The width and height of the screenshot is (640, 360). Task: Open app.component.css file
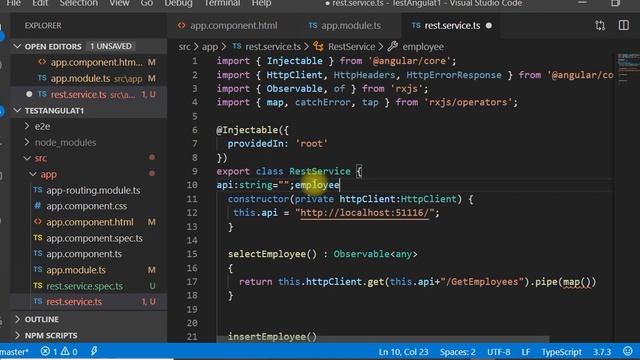pyautogui.click(x=86, y=206)
